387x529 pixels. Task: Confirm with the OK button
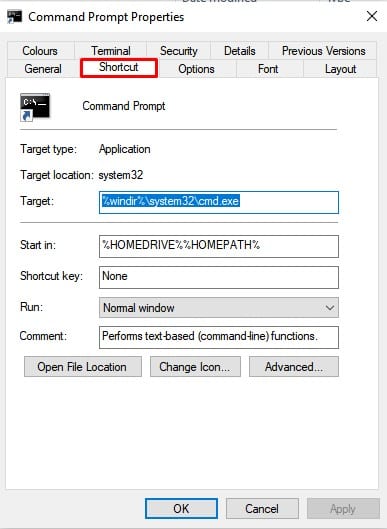click(x=182, y=508)
